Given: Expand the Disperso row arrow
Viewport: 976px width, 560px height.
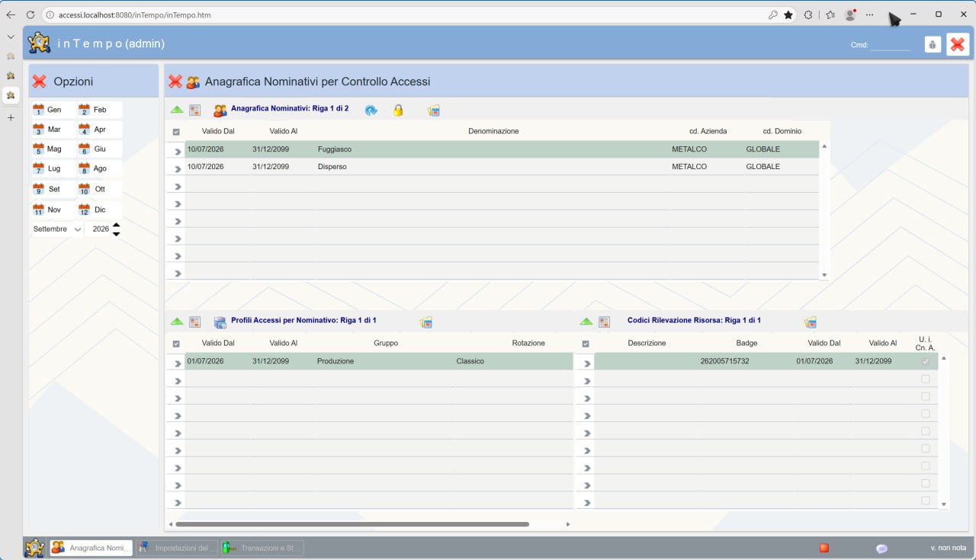Looking at the screenshot, I should pyautogui.click(x=177, y=169).
